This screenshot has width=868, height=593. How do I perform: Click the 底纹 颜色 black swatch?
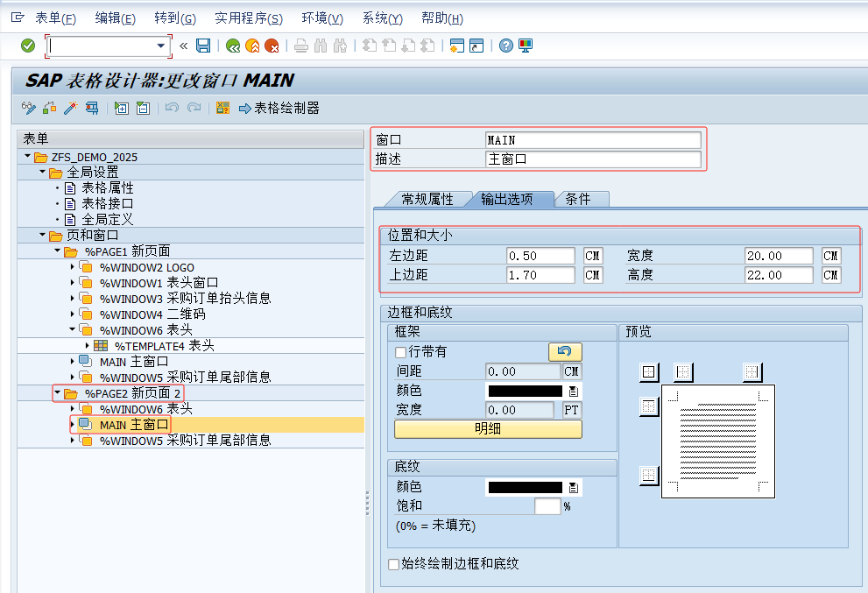coord(525,488)
